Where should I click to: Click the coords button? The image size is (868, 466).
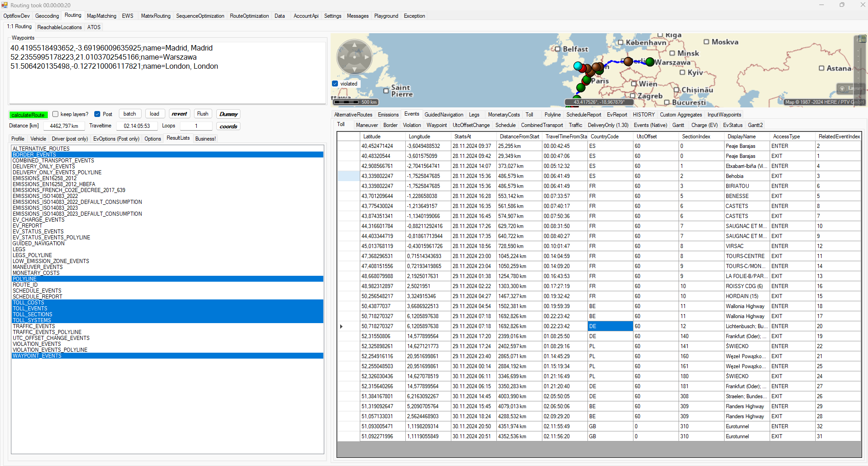228,127
